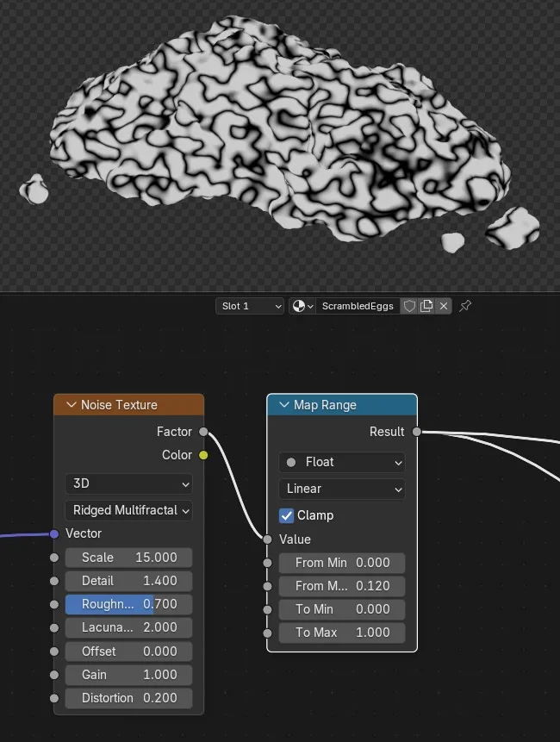Open the Ridged Multifractal type dropdown
The width and height of the screenshot is (560, 742).
(x=128, y=510)
